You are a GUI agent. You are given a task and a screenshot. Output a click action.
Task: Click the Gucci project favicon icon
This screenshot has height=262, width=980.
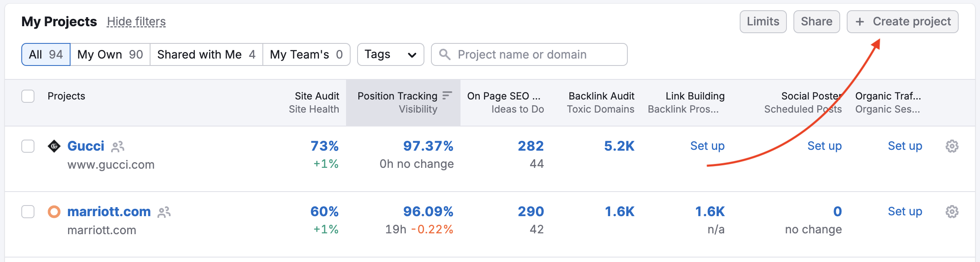coord(54,146)
